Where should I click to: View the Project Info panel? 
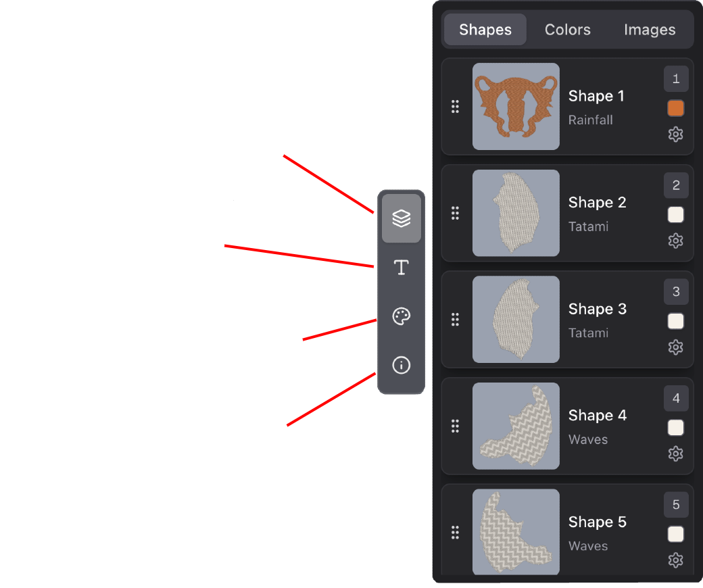(x=402, y=365)
